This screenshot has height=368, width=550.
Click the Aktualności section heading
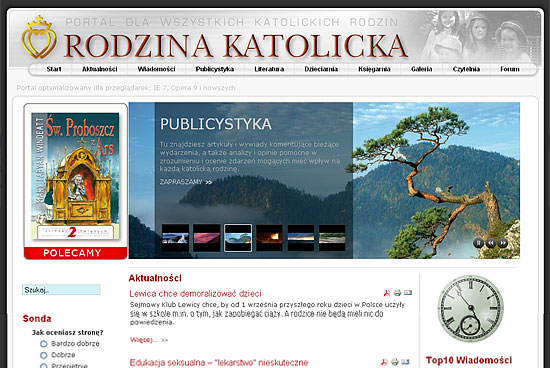click(155, 278)
